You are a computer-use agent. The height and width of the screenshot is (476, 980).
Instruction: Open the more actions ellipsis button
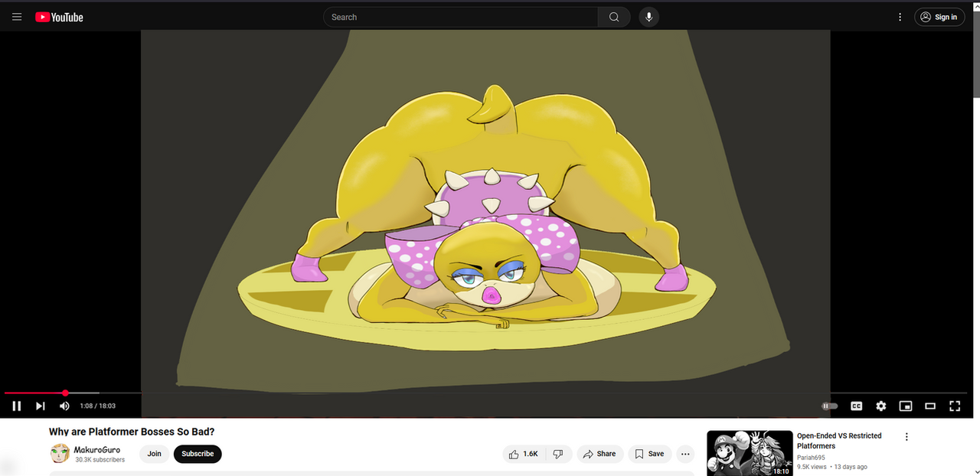coord(685,454)
